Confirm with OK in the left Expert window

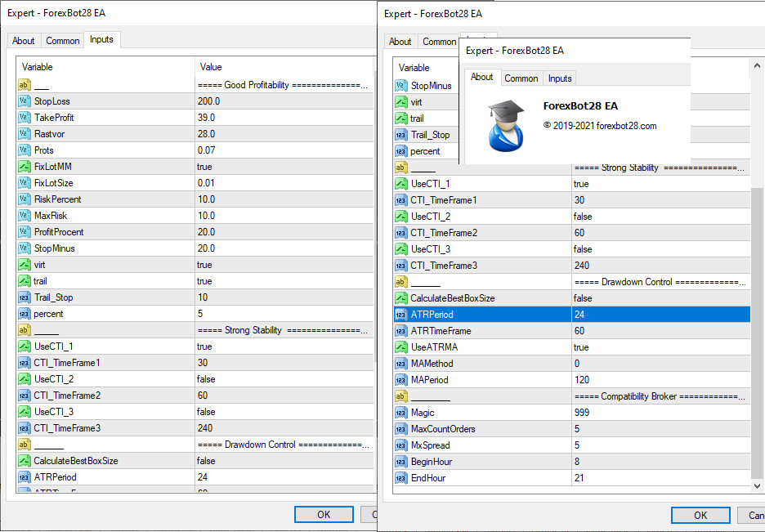[324, 515]
